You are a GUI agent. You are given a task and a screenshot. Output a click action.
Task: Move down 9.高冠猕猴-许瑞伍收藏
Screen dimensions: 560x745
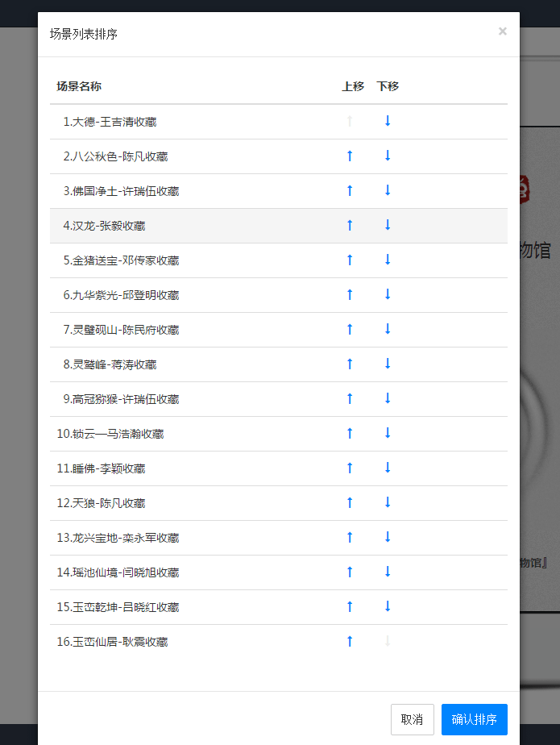coord(388,398)
